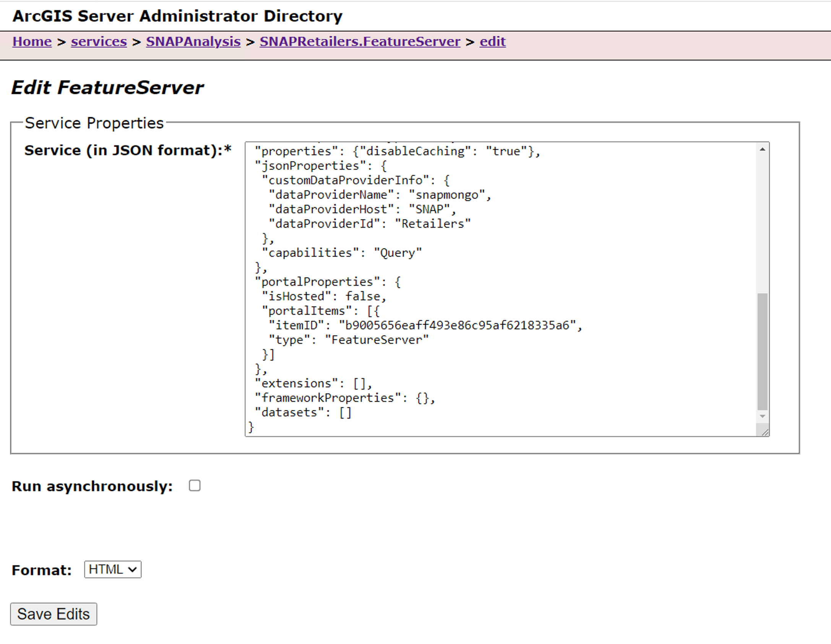Click the "isHosted": false line
This screenshot has width=831, height=644.
[324, 296]
